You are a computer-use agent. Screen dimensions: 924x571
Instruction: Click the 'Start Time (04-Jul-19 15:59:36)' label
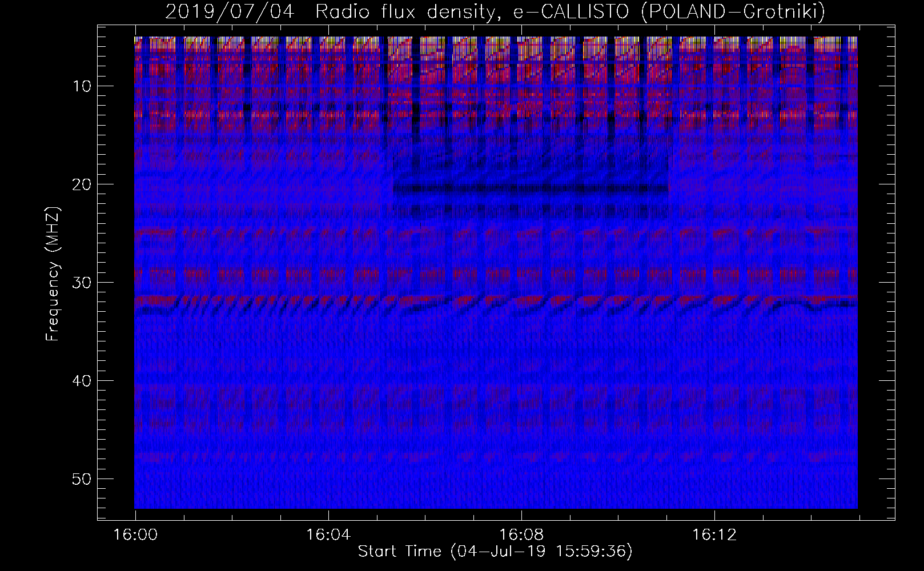click(495, 552)
